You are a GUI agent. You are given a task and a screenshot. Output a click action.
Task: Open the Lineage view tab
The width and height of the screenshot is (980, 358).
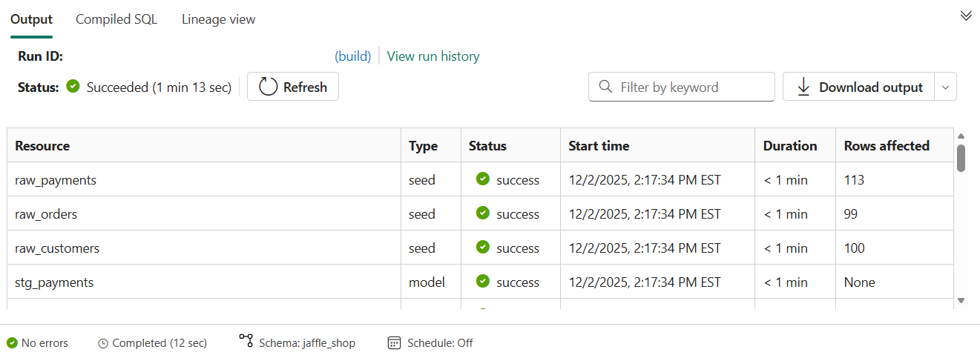click(218, 19)
